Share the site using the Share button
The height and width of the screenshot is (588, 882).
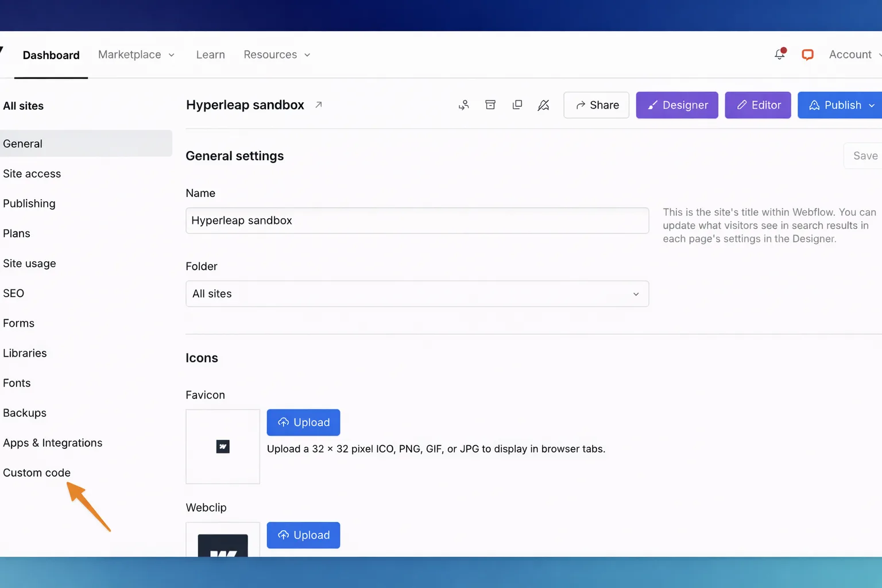[596, 105]
